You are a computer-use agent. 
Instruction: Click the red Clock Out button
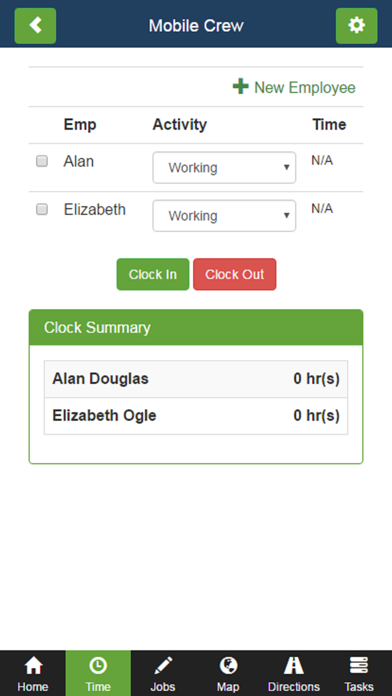point(234,274)
